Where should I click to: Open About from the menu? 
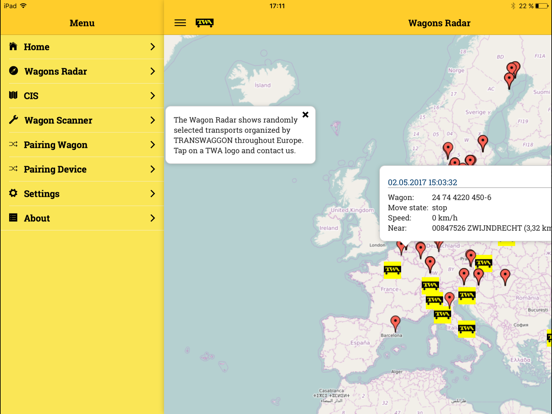[x=82, y=218]
